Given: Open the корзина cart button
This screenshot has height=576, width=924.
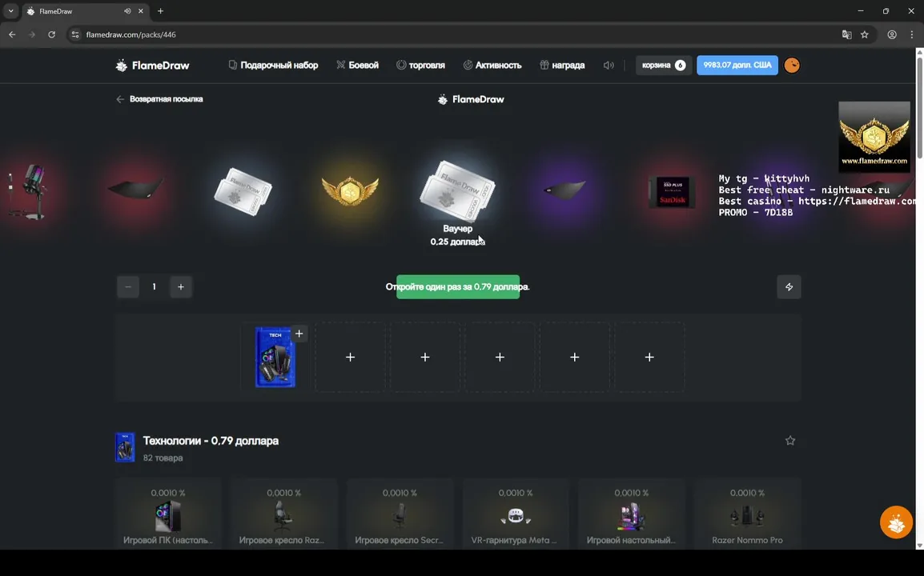Looking at the screenshot, I should point(664,66).
